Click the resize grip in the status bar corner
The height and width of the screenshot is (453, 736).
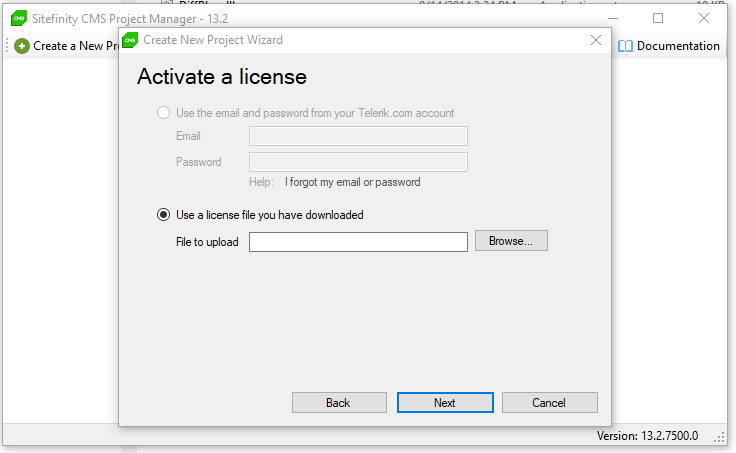[x=719, y=438]
